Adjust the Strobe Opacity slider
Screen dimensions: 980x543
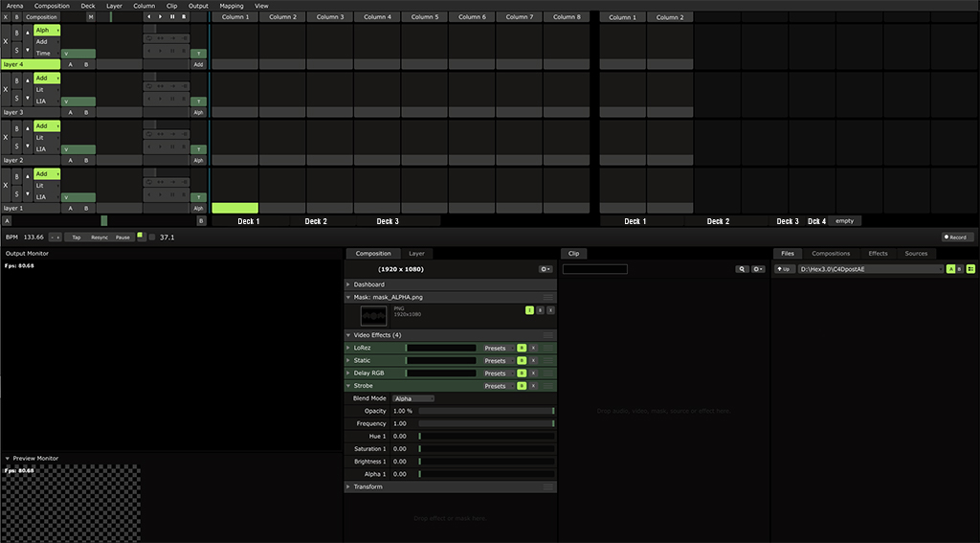coord(486,411)
